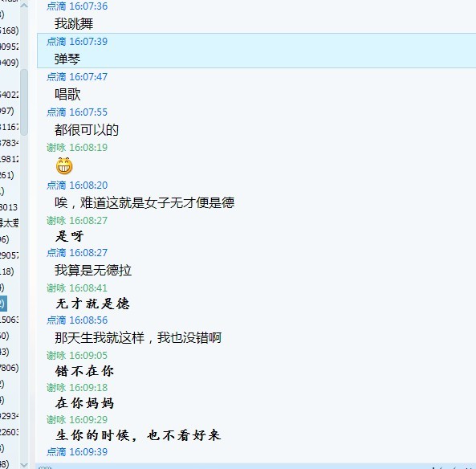
Task: Select the message 我算是无德拉
Action: pyautogui.click(x=93, y=270)
